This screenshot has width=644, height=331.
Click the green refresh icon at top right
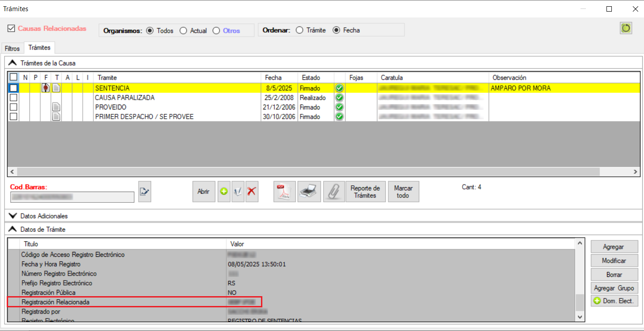[626, 28]
